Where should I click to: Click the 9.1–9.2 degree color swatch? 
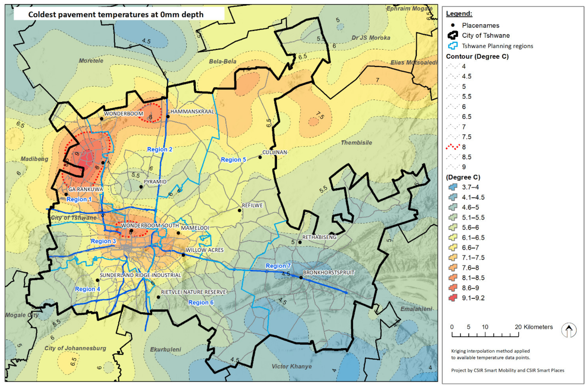tap(453, 298)
